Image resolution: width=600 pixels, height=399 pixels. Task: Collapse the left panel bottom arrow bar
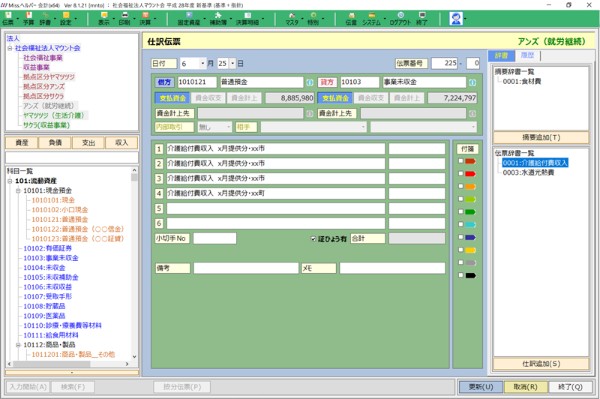pyautogui.click(x=72, y=372)
